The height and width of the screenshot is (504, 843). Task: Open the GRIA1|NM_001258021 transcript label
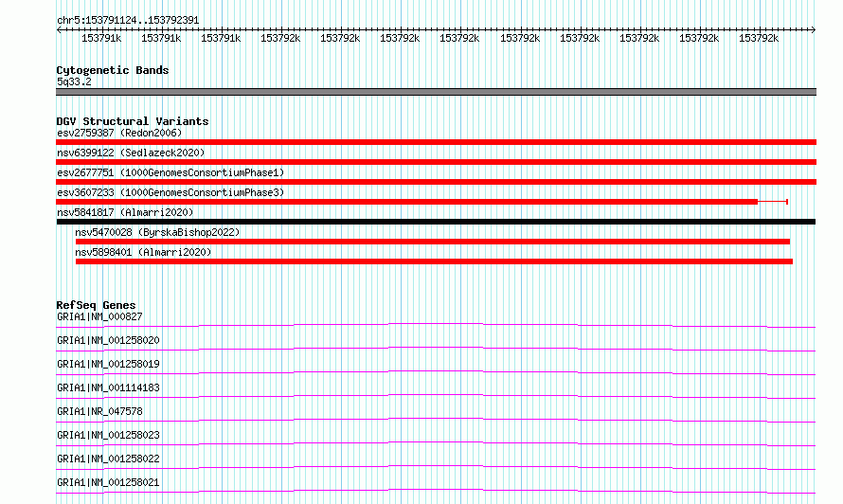coord(108,482)
